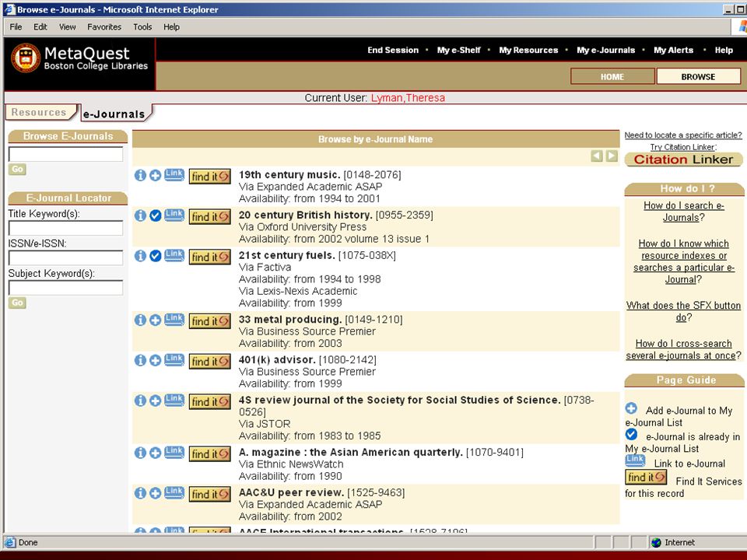Viewport: 747px width, 560px height.
Task: Add 33 metal producing to e-Journal list
Action: (x=156, y=320)
